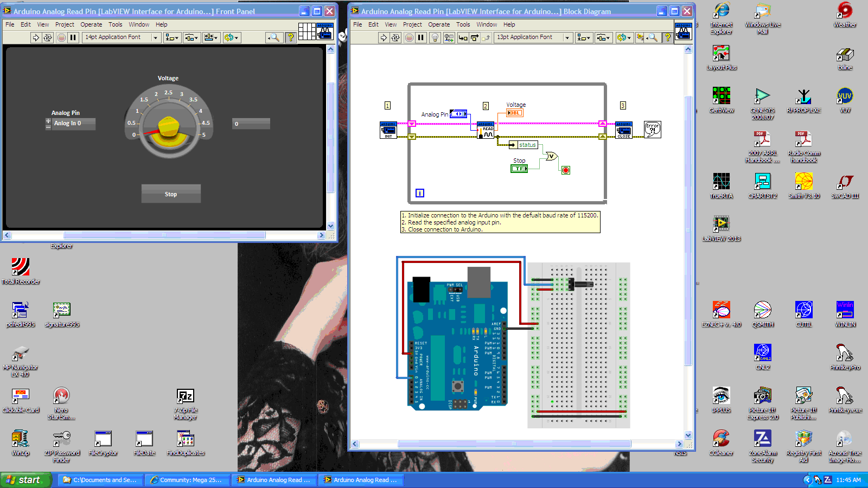Click the first Arduino Analog Read taskbar button
This screenshot has width=868, height=488.
coord(273,480)
